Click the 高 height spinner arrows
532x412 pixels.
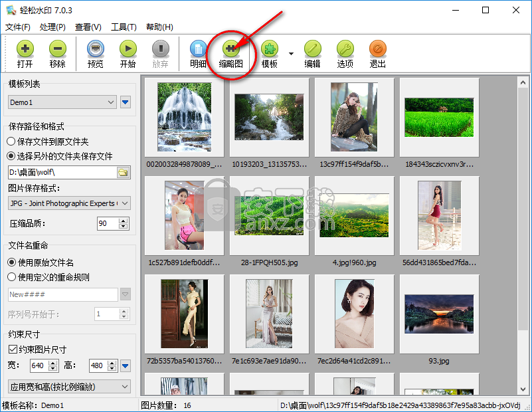coord(112,365)
